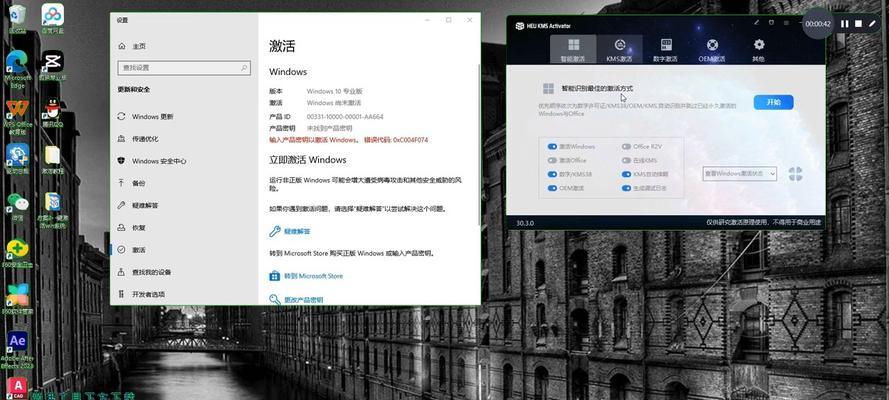
Task: Click the 激活教程 document desktop icon
Action: click(52, 159)
